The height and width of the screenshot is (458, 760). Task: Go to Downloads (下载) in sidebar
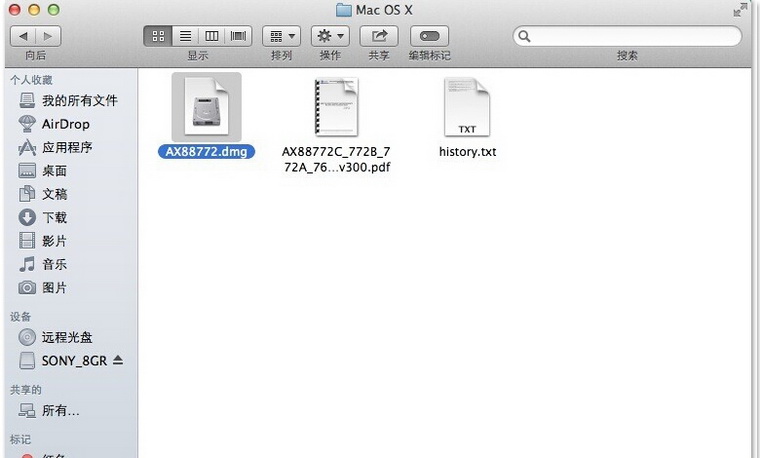(54, 217)
